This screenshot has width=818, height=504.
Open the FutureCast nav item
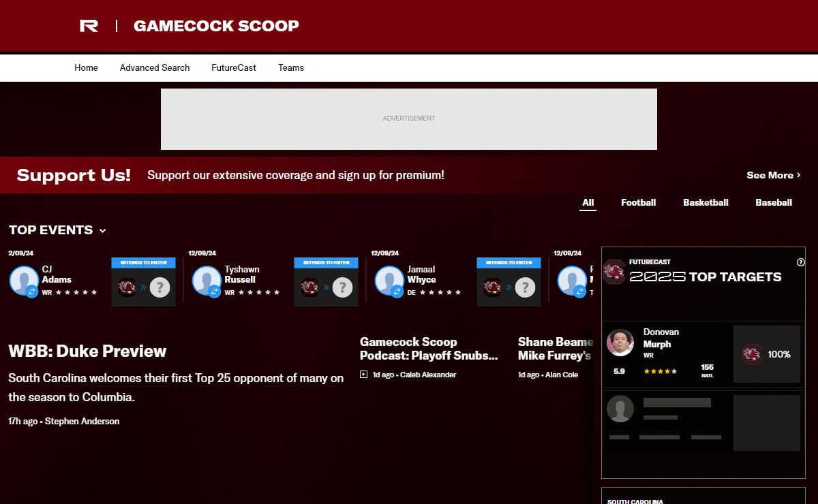tap(234, 67)
